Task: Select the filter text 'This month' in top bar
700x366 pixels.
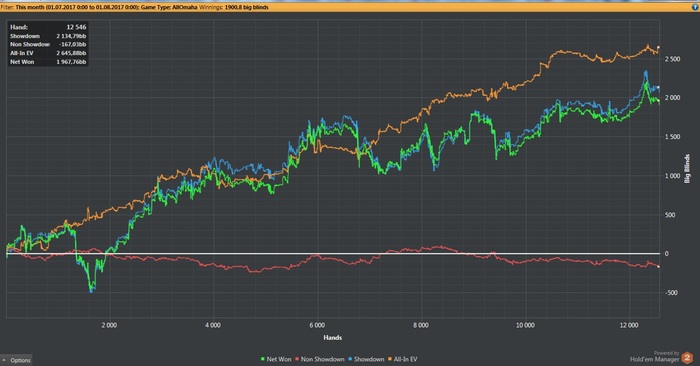Action: click(x=29, y=7)
